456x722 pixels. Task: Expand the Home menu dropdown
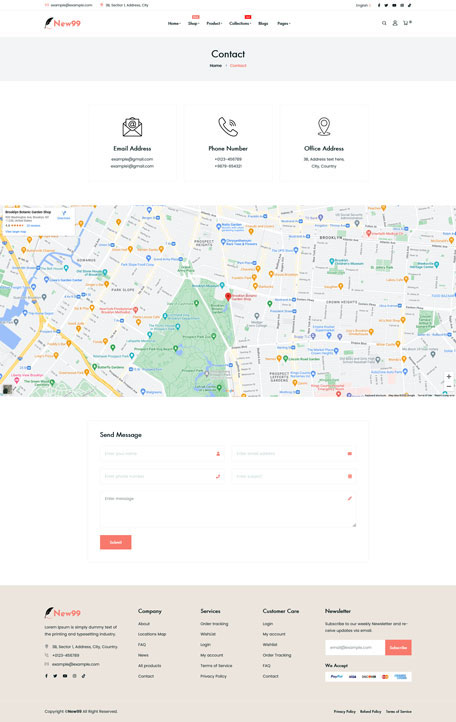click(174, 23)
